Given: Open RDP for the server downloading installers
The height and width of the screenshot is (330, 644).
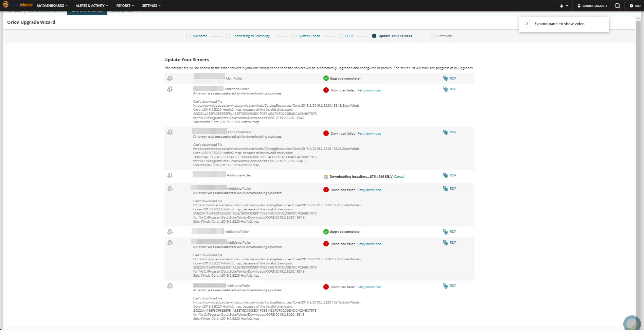Looking at the screenshot, I should (450, 175).
